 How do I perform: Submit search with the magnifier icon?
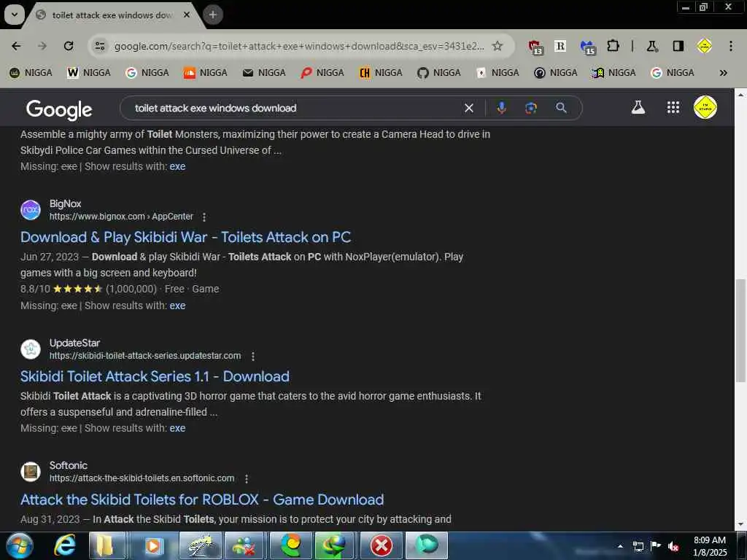click(561, 108)
